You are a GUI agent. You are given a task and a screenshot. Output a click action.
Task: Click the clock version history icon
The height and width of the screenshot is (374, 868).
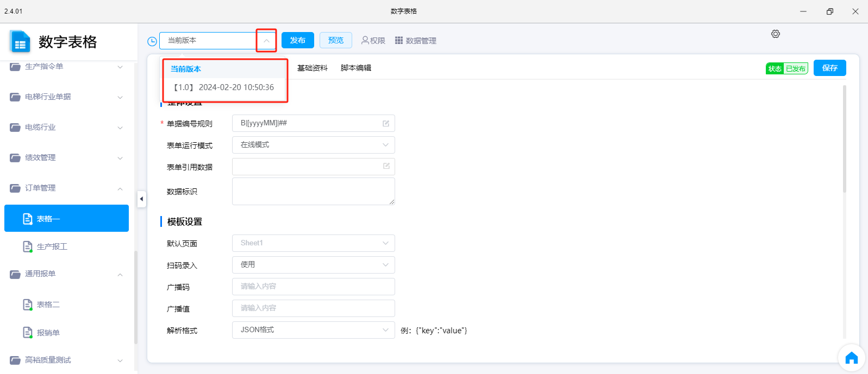click(152, 41)
